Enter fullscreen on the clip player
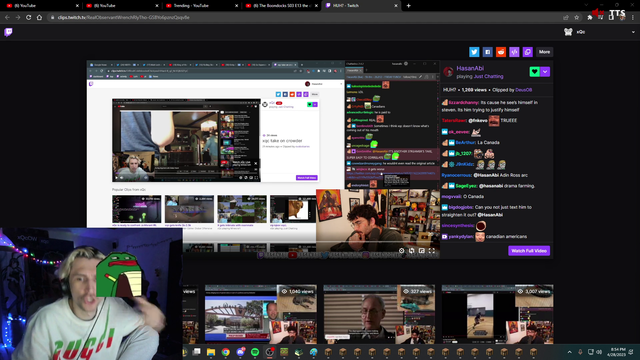 click(432, 251)
